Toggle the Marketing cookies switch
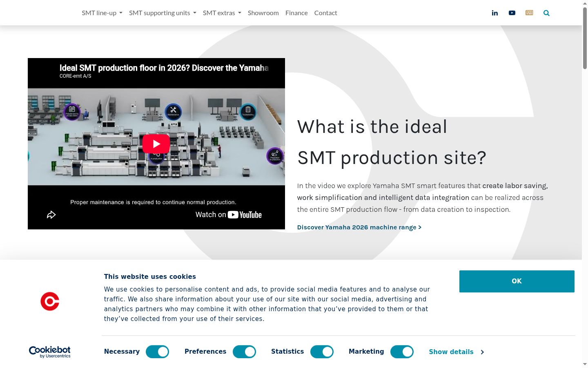The width and height of the screenshot is (588, 368). point(402,352)
